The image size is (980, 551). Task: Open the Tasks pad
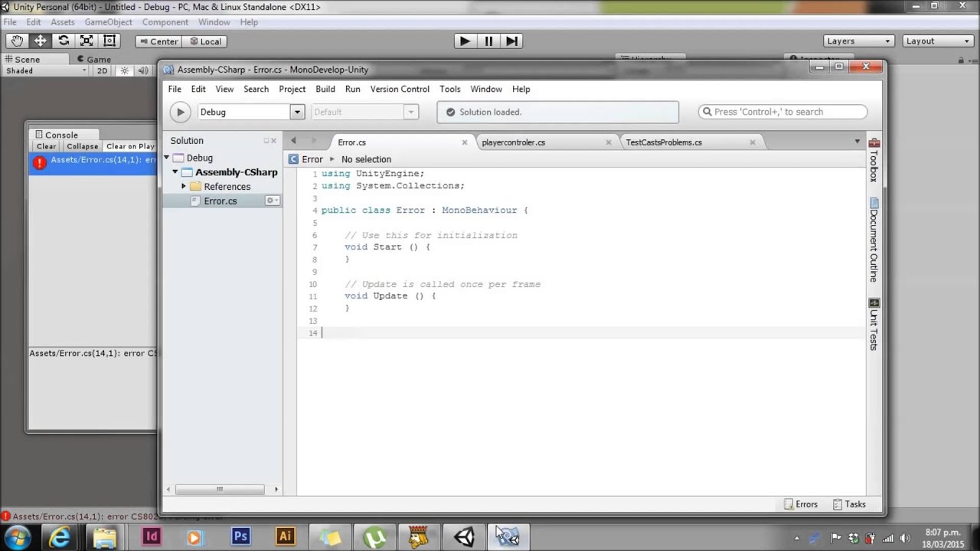coord(849,504)
